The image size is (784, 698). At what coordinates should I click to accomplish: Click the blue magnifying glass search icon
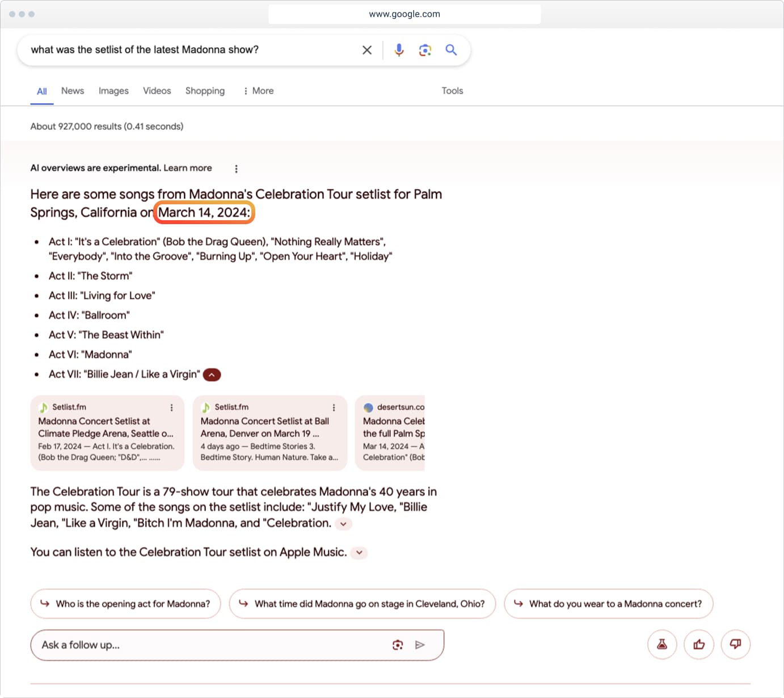point(451,50)
